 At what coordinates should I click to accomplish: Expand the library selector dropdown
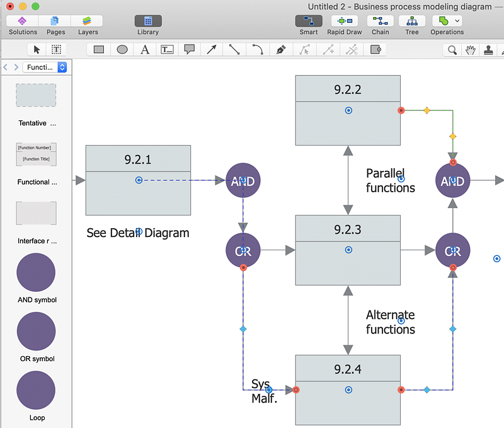coord(62,67)
